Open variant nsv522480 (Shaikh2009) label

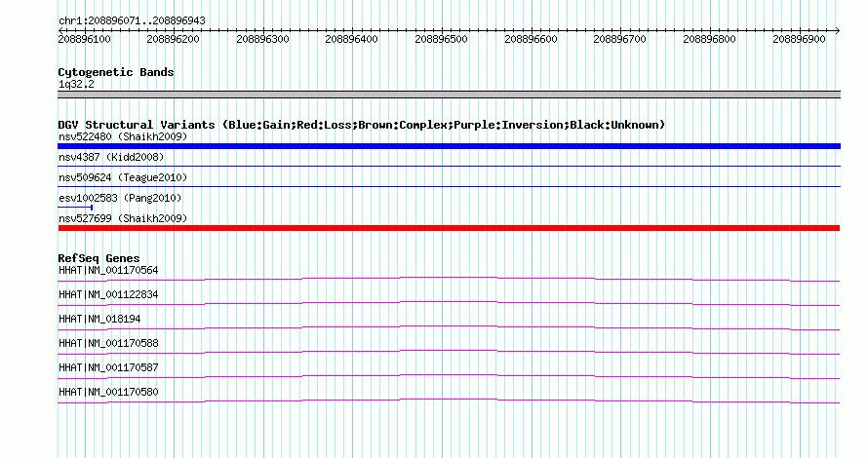[123, 136]
